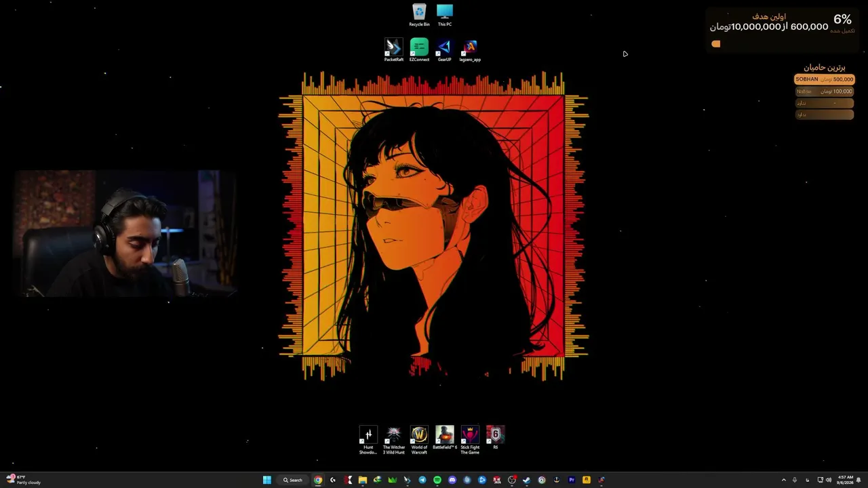868x488 pixels.
Task: Select the PacketRaft desktop shortcut
Action: pyautogui.click(x=394, y=50)
